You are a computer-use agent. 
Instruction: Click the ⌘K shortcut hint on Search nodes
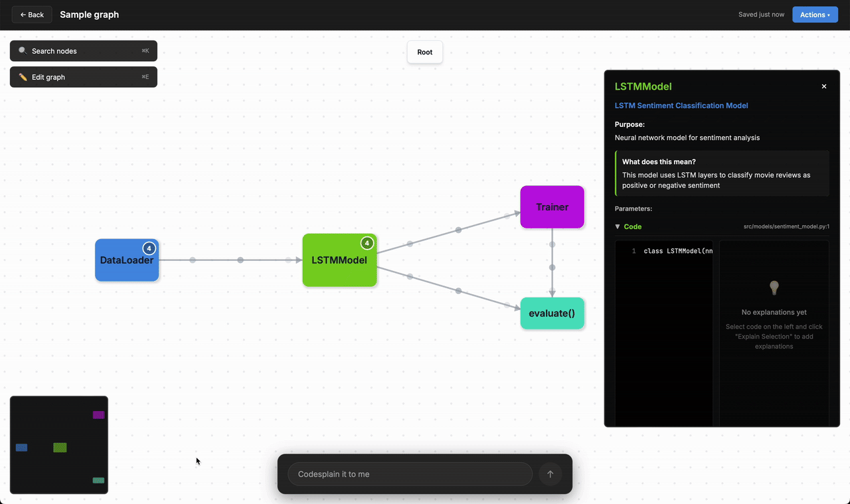(x=145, y=50)
